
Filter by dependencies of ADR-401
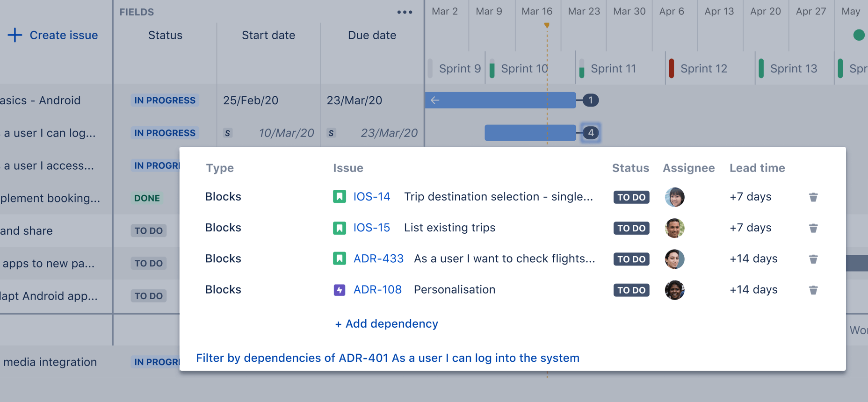pyautogui.click(x=387, y=358)
